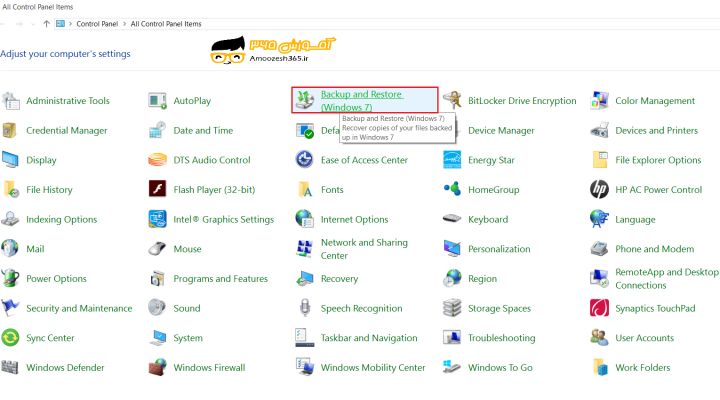720x400 pixels.
Task: Click BitLocker Drive Encryption key icon
Action: [452, 100]
